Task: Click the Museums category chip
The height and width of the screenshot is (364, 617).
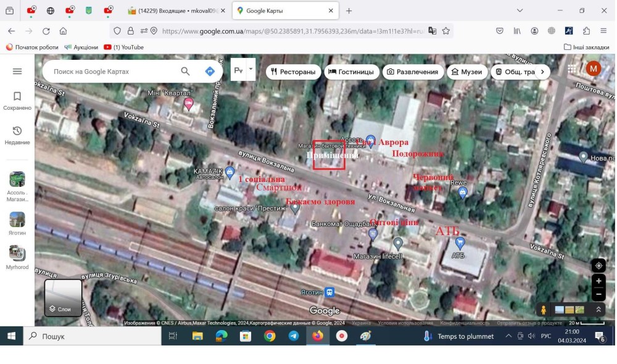Action: [x=466, y=72]
